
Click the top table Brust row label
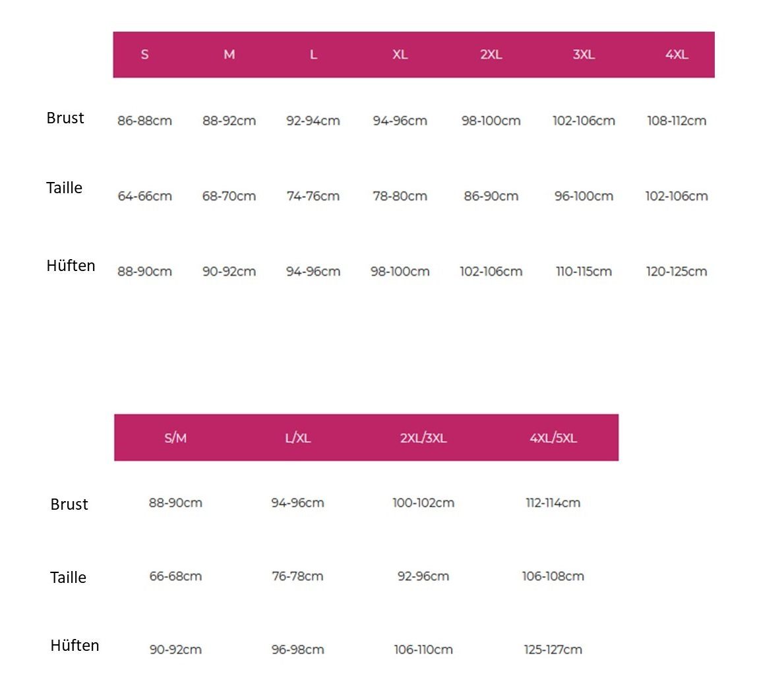click(65, 118)
